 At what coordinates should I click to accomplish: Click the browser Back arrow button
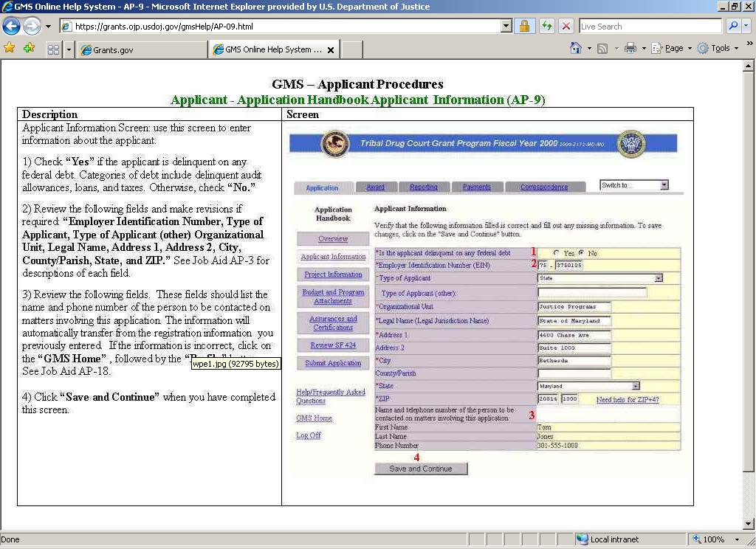(x=11, y=26)
